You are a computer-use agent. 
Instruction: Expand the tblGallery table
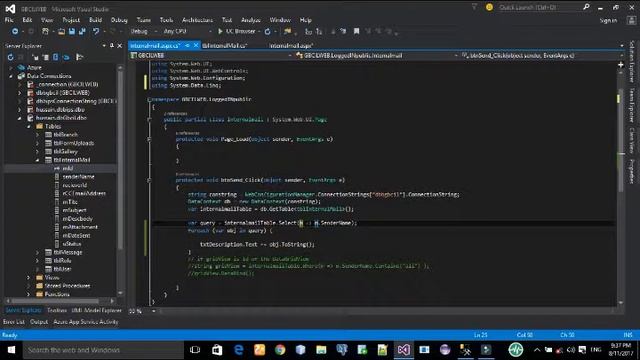38,151
